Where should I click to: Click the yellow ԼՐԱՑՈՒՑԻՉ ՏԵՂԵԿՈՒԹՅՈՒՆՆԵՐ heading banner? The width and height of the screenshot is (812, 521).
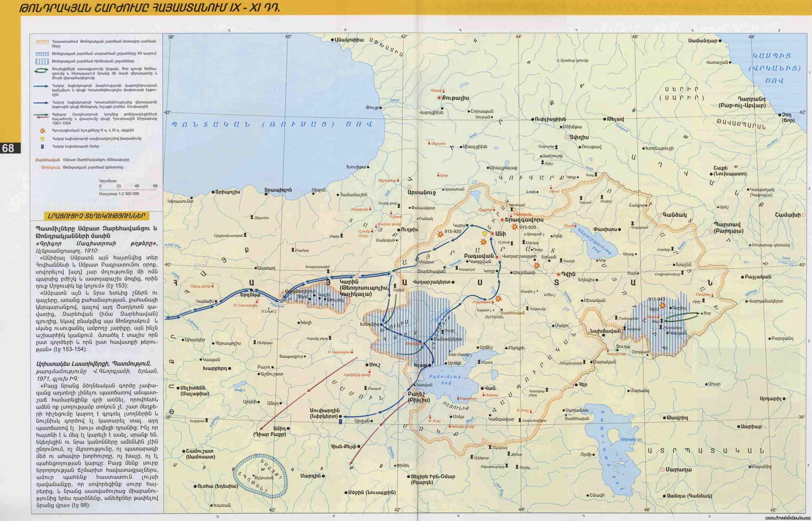pos(96,216)
